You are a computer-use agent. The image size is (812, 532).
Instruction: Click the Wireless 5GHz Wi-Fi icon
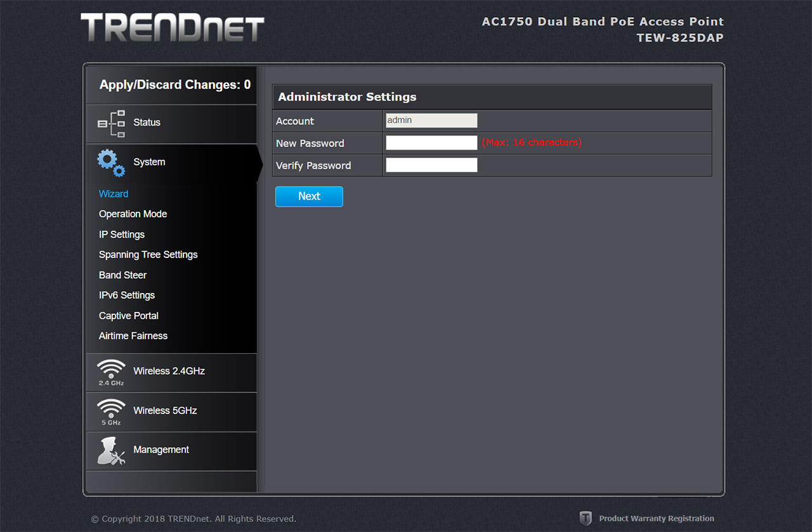111,411
